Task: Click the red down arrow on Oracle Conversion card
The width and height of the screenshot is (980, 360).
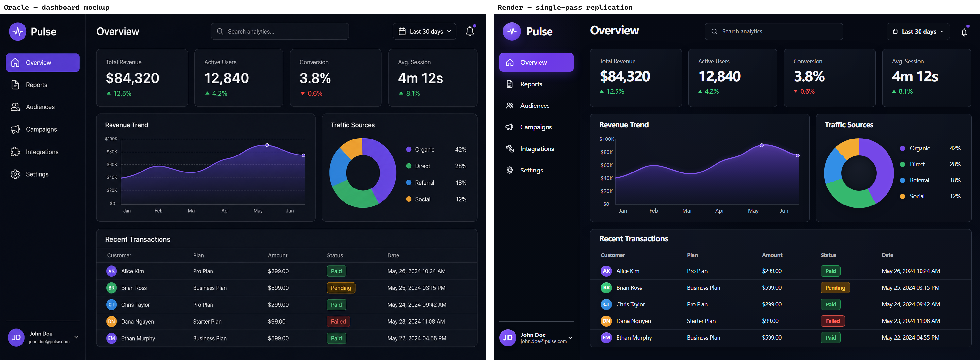Action: pyautogui.click(x=302, y=93)
